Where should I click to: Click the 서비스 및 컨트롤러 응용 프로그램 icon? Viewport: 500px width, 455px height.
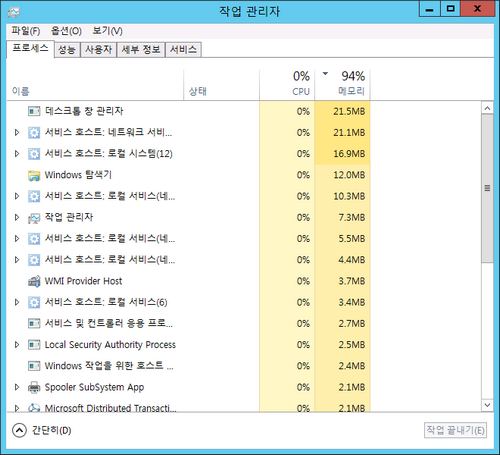pyautogui.click(x=34, y=323)
